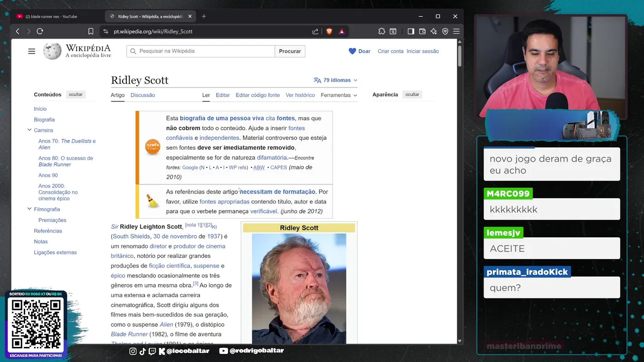Viewport: 644px width, 362px height.
Task: Close the Ridley Scott Wikipedia tab
Action: coord(190,17)
